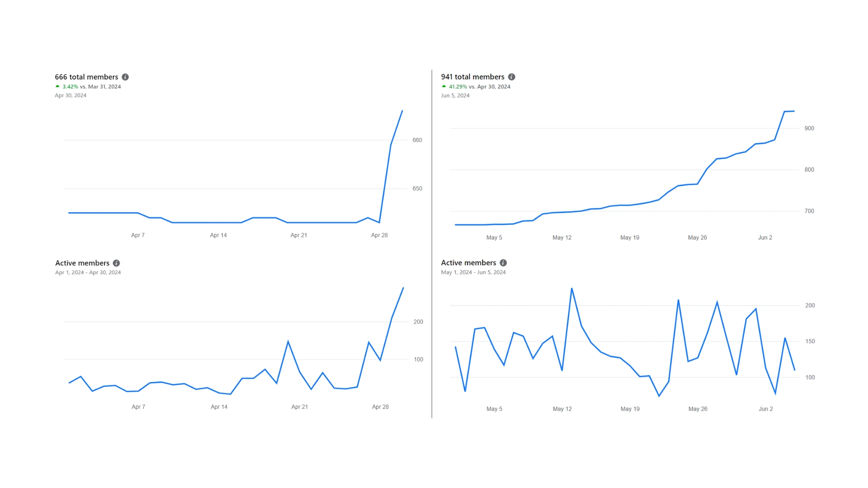The width and height of the screenshot is (868, 488).
Task: Click green up arrow next to 41.29%
Action: point(444,86)
